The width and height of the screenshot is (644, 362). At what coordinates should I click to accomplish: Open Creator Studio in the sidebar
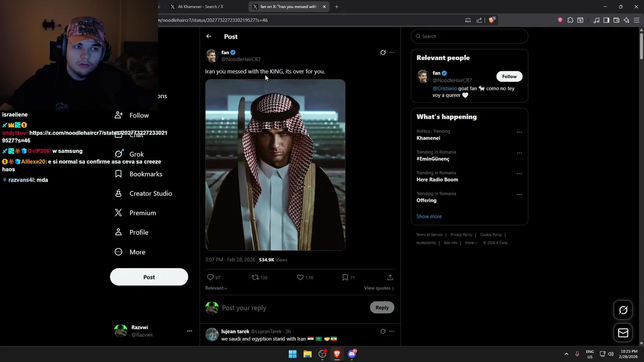pos(143,194)
